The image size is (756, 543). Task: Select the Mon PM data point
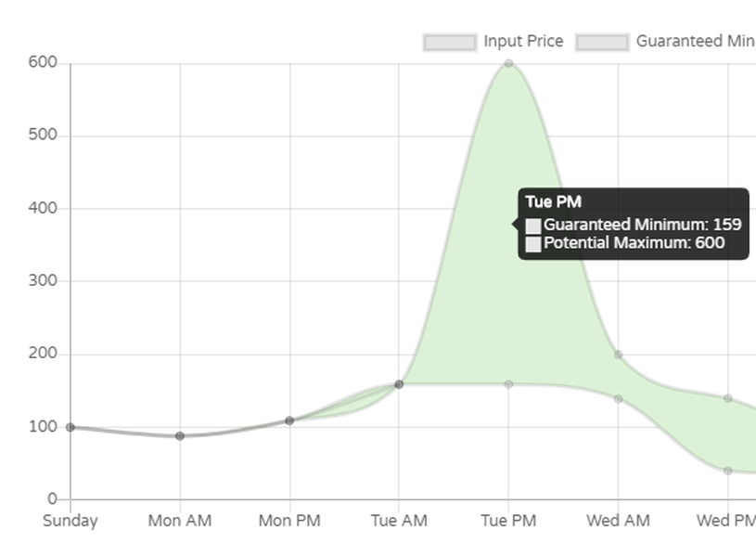[x=289, y=420]
